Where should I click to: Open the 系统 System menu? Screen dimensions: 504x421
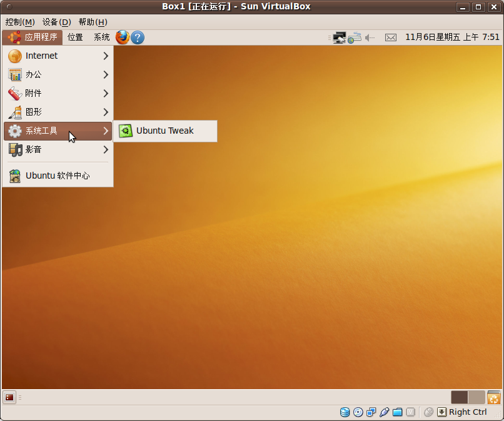tap(101, 37)
